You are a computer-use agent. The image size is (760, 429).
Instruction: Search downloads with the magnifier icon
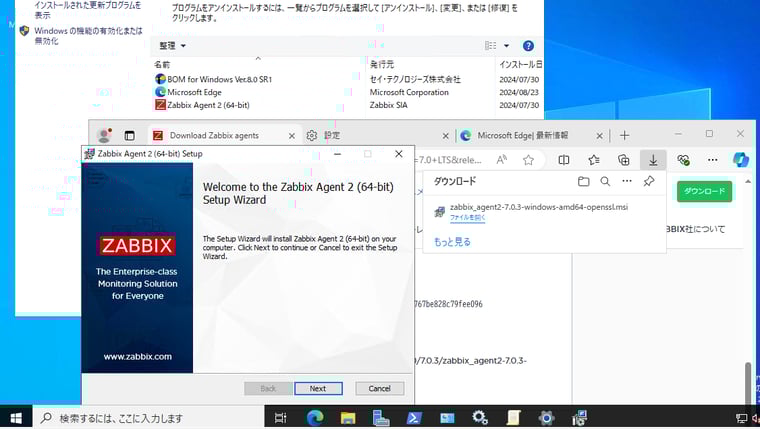point(605,181)
